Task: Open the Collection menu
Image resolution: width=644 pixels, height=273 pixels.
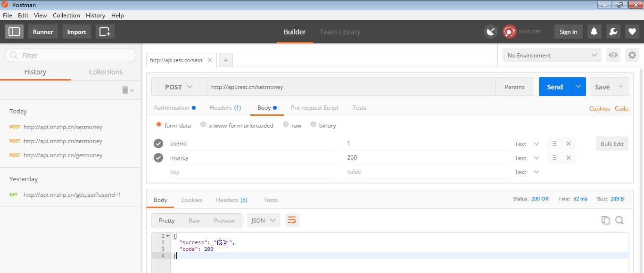Action: pyautogui.click(x=66, y=15)
